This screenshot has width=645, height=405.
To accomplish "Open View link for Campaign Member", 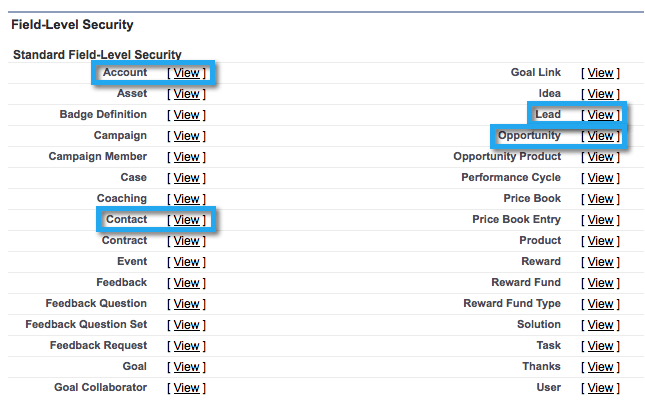I will click(x=186, y=157).
